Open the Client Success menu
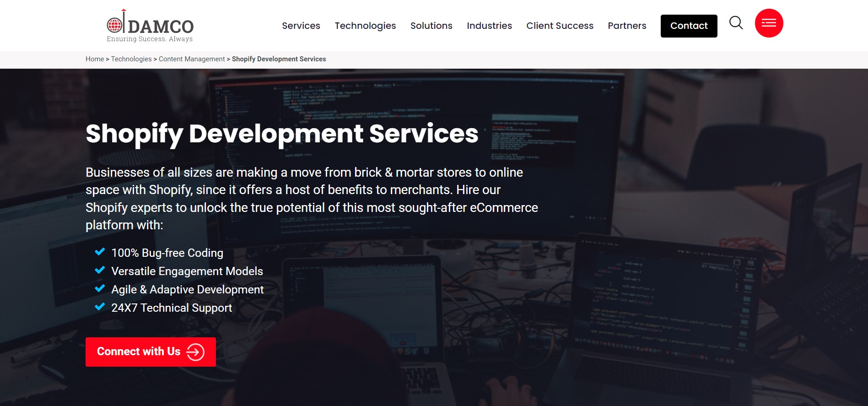 pyautogui.click(x=560, y=26)
